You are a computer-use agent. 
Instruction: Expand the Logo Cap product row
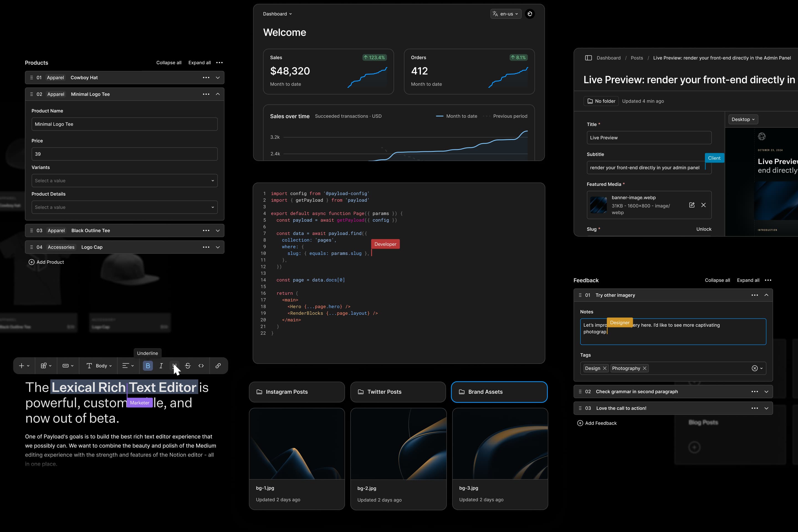pos(218,247)
